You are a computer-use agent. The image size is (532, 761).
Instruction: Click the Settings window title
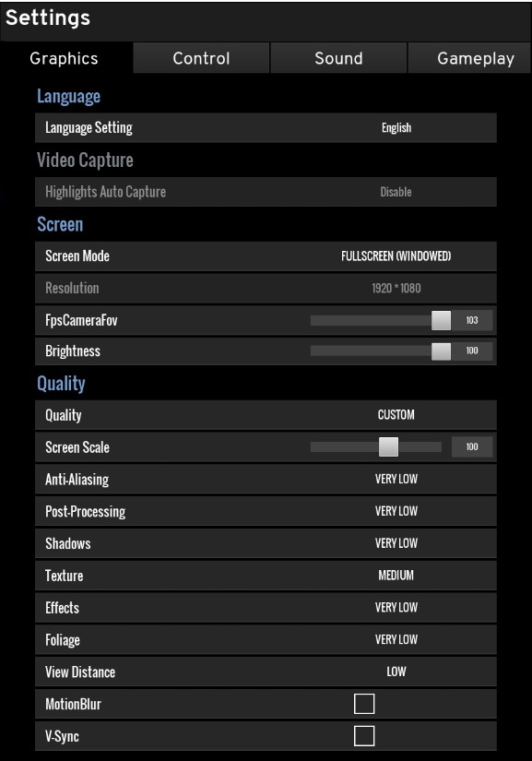coord(48,18)
